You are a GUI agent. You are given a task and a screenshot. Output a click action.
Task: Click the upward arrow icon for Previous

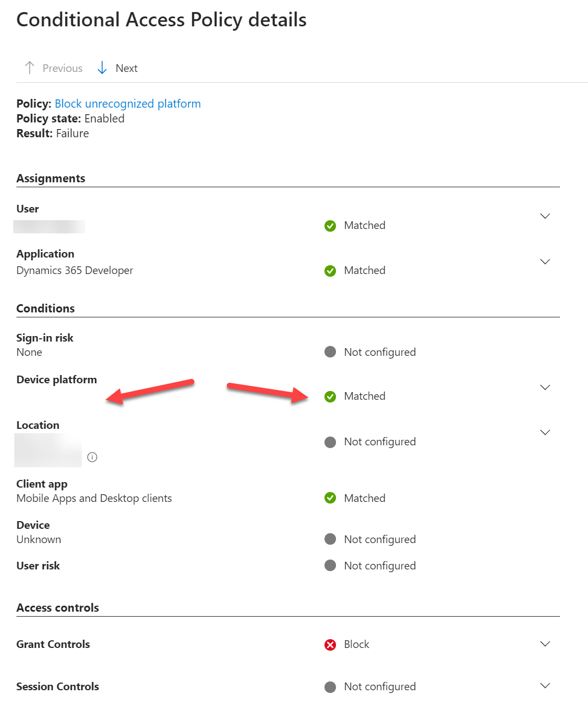click(30, 68)
